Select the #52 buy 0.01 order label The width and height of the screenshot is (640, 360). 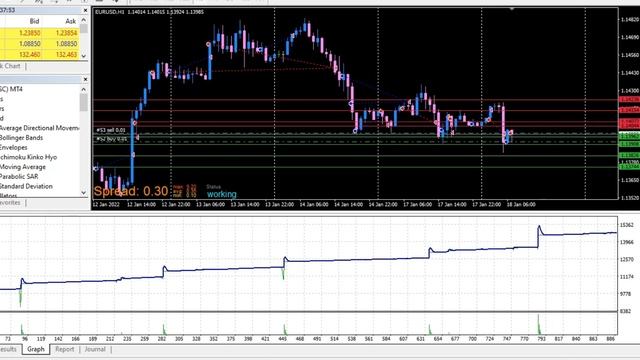(x=111, y=139)
